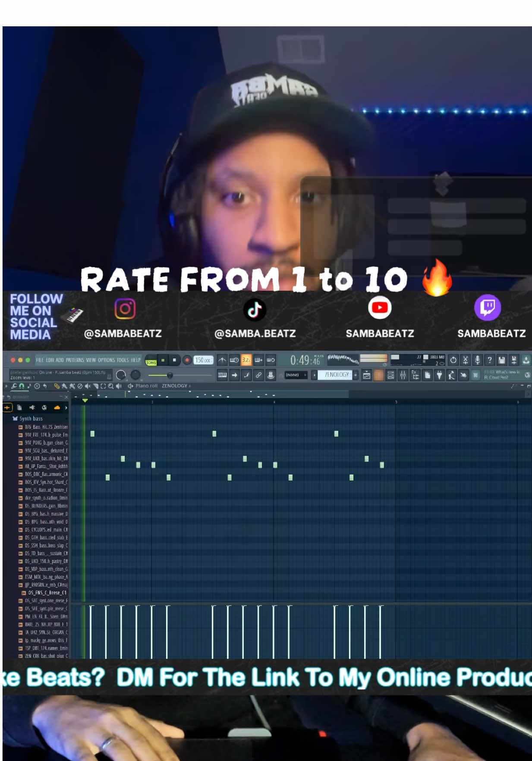Toggle the piano roll magnet snap icon
The image size is (532, 761).
[22, 386]
